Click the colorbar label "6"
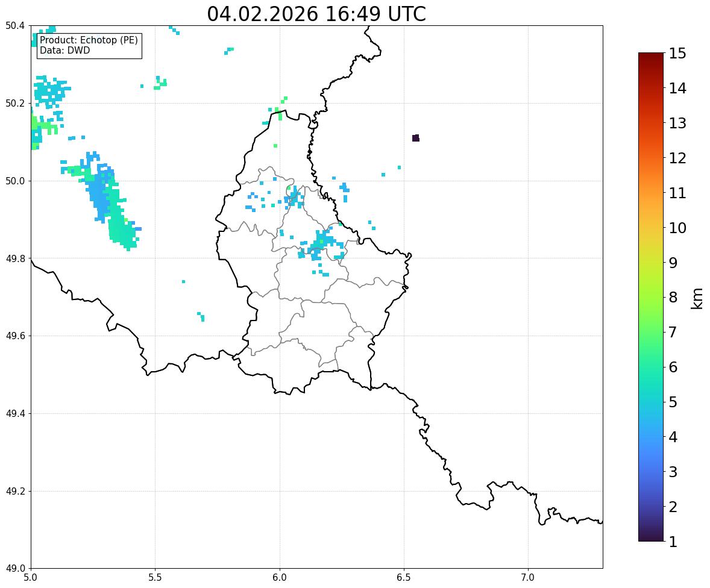The image size is (710, 588). point(673,367)
